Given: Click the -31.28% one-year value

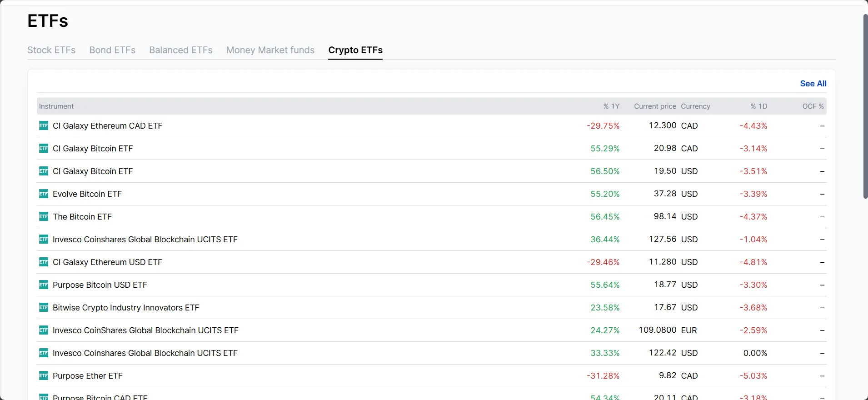Looking at the screenshot, I should 603,376.
